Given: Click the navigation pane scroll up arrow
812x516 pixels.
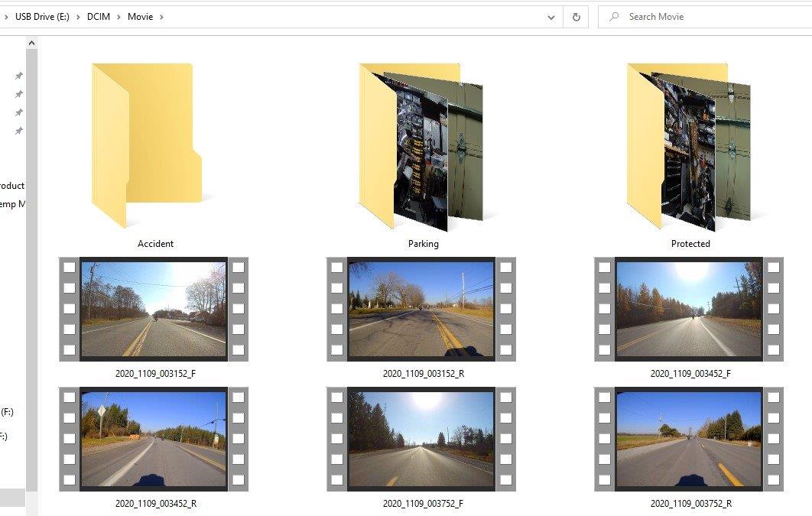Looking at the screenshot, I should [31, 44].
